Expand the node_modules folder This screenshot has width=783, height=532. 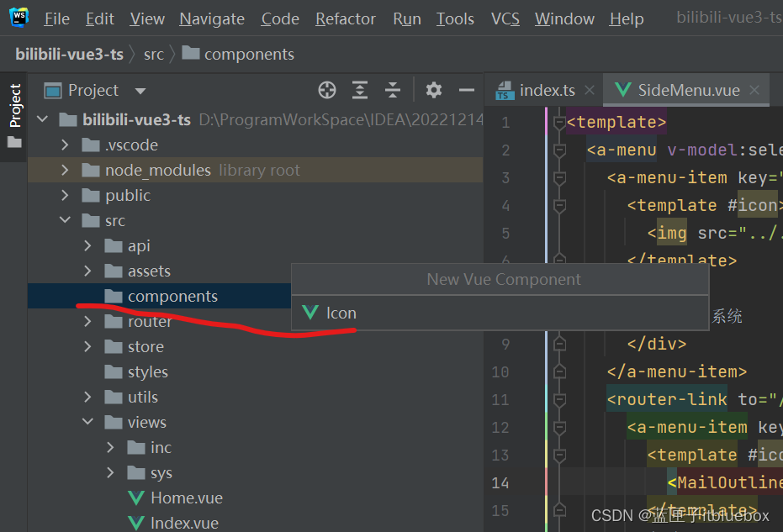click(65, 170)
